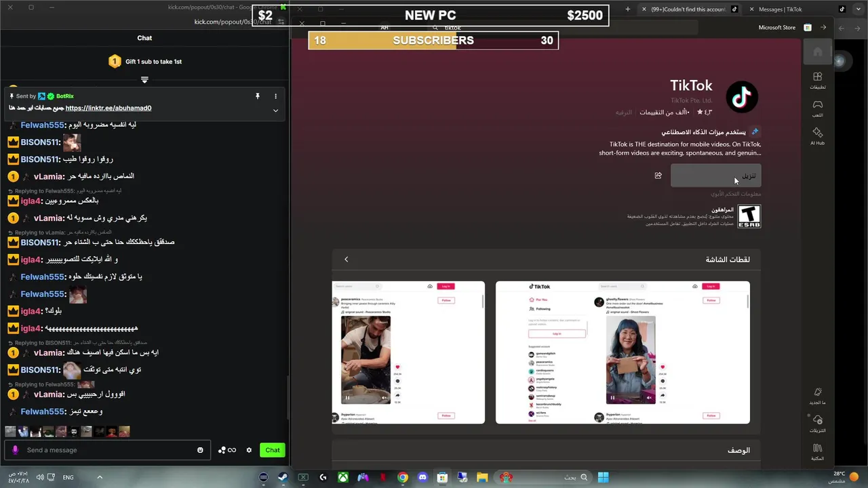Open What's New in Store sidebar
This screenshot has width=868, height=488.
coord(818,396)
